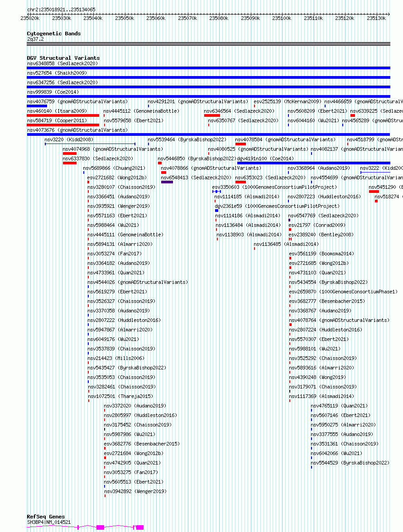Click nsv999839 (Coe2014) variant label
The width and height of the screenshot is (403, 532).
coord(53,92)
